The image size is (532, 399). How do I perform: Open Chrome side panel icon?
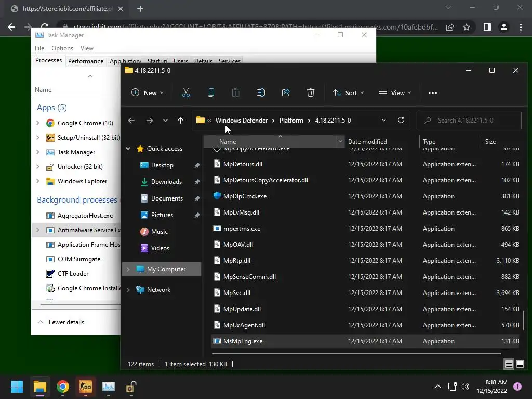click(487, 27)
